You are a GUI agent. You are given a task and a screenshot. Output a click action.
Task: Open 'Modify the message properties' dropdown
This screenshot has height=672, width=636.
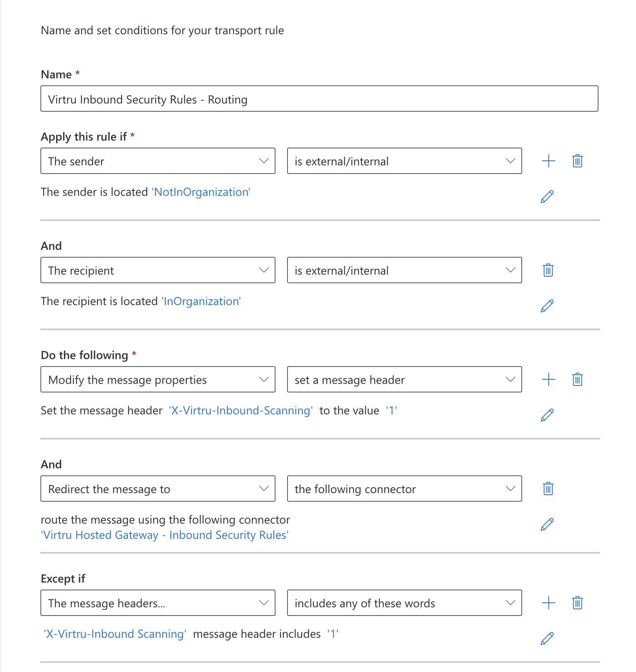tap(158, 379)
